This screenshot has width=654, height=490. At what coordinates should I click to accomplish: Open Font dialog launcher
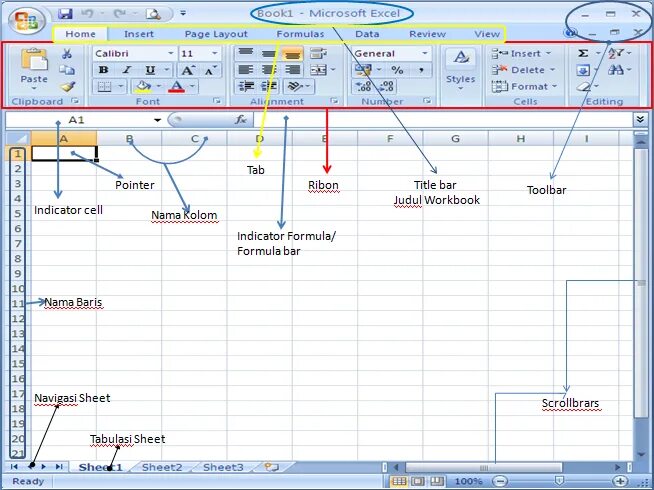pyautogui.click(x=216, y=101)
